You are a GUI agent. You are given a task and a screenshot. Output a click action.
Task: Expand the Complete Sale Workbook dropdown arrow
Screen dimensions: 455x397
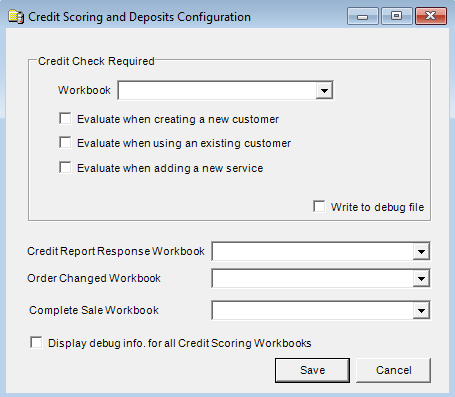tap(421, 311)
